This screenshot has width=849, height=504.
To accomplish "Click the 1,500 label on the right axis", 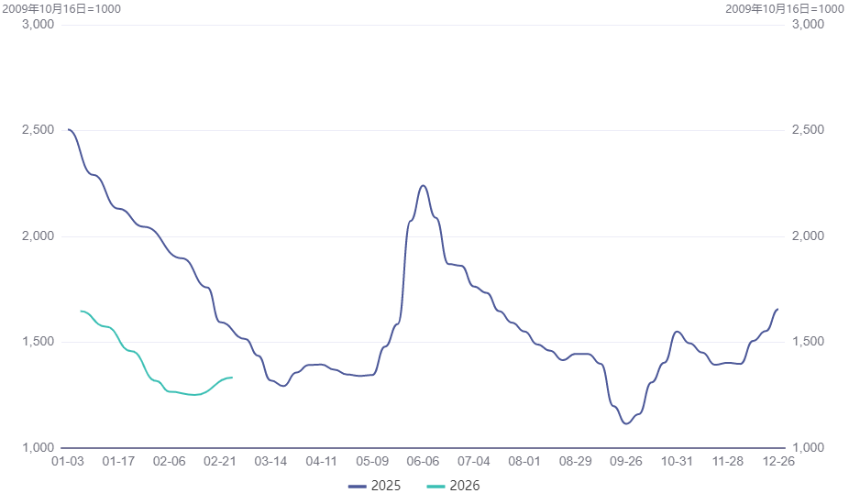I will coord(808,342).
